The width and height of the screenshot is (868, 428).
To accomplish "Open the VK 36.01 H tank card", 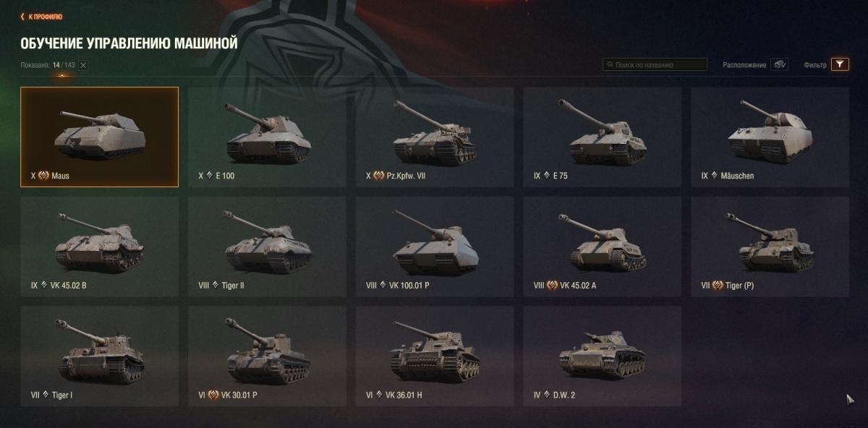I will 435,356.
